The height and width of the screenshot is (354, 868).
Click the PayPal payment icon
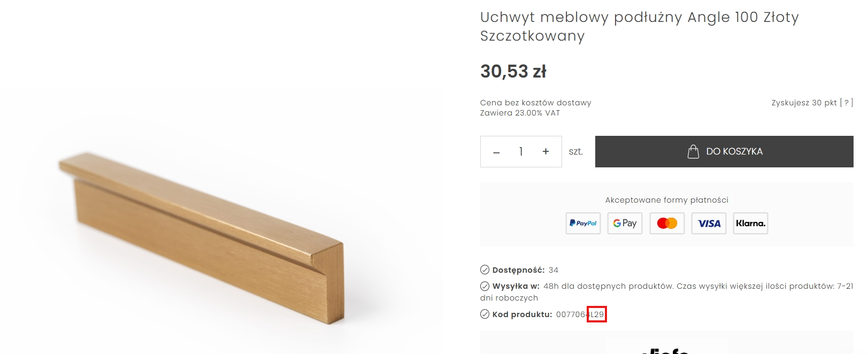[x=582, y=224]
